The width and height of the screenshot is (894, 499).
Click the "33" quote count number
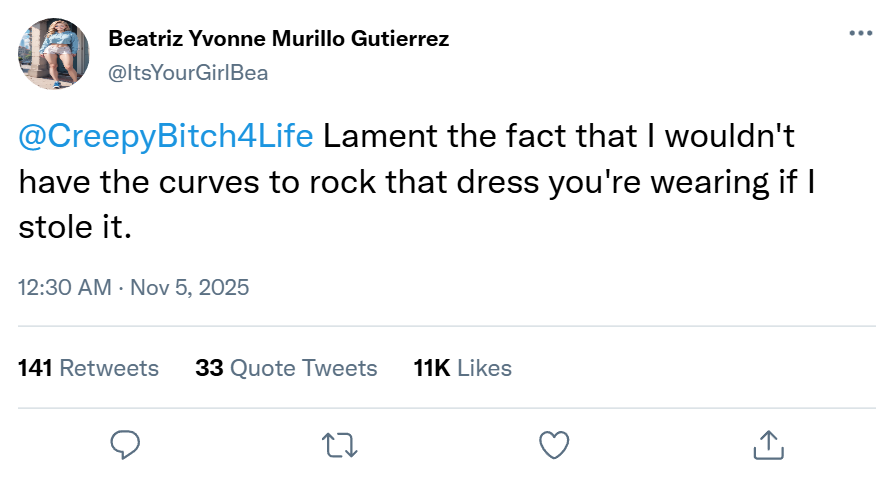point(209,368)
